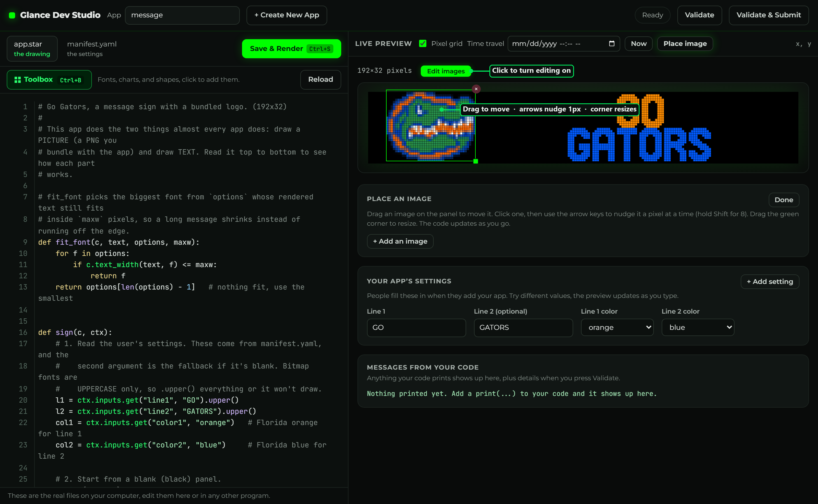The image size is (818, 504).
Task: Click the Ready status pill
Action: (652, 15)
